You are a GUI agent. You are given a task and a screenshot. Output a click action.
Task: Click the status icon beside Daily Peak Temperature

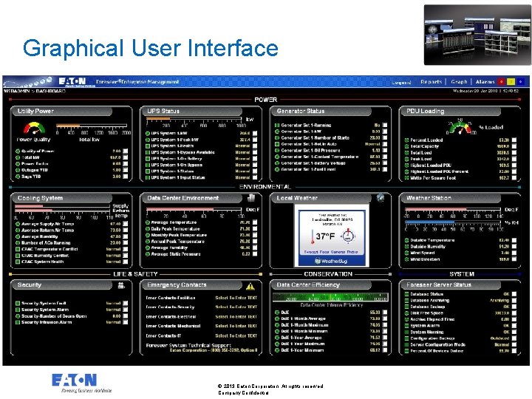pos(148,228)
